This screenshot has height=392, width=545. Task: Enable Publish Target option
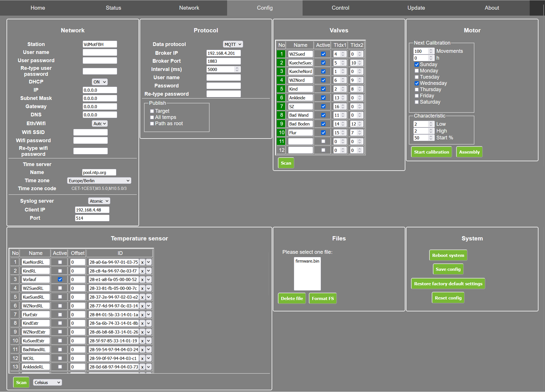coord(152,111)
